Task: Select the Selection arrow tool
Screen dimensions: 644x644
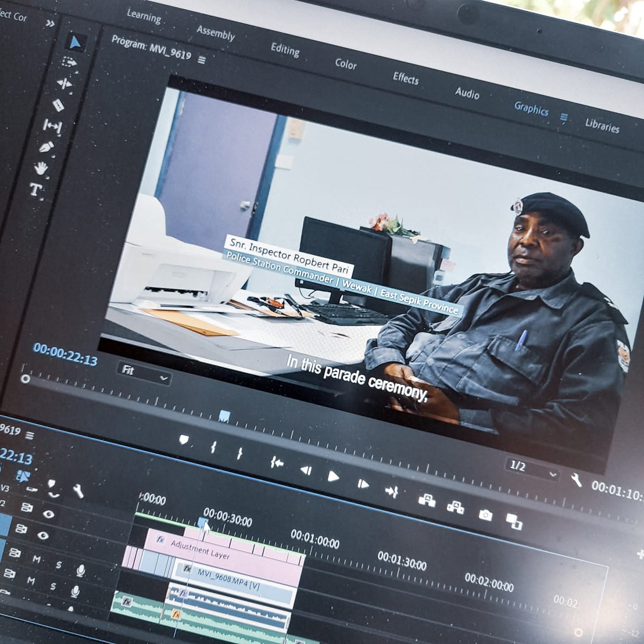Action: 75,43
